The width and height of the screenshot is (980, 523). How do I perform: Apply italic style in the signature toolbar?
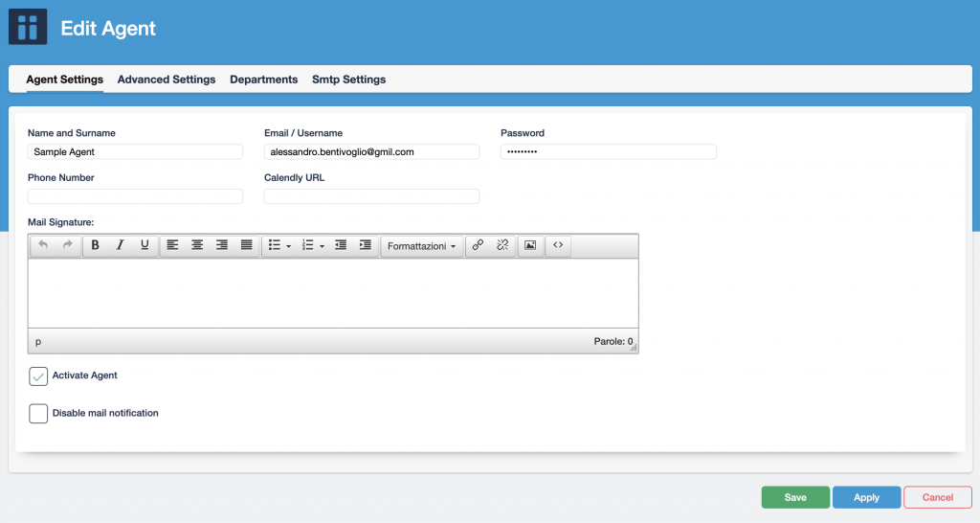coord(120,246)
